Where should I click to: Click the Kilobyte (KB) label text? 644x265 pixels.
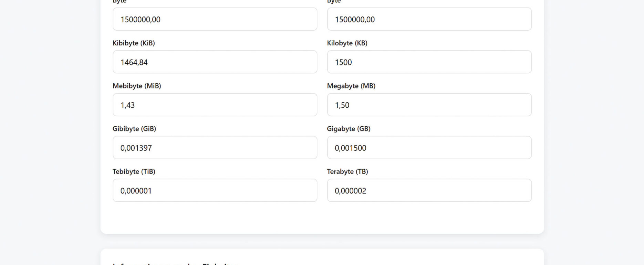pos(347,43)
